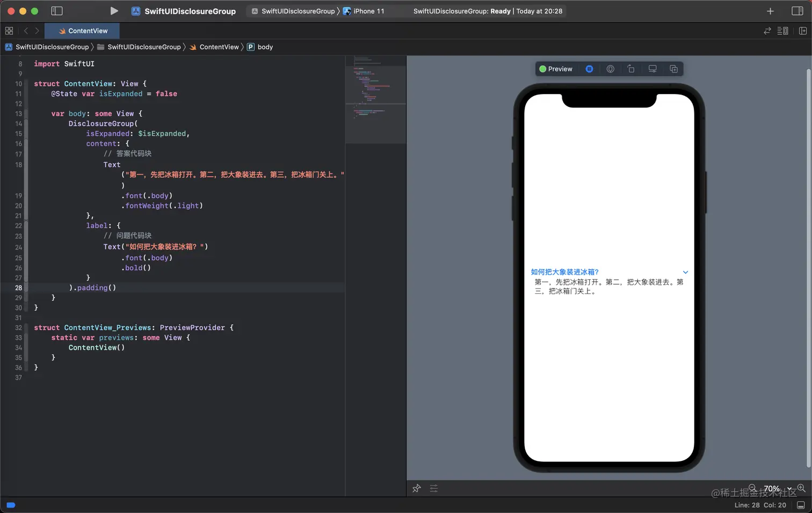Click the code minimap
Screen dimensions: 812x513
point(375,99)
